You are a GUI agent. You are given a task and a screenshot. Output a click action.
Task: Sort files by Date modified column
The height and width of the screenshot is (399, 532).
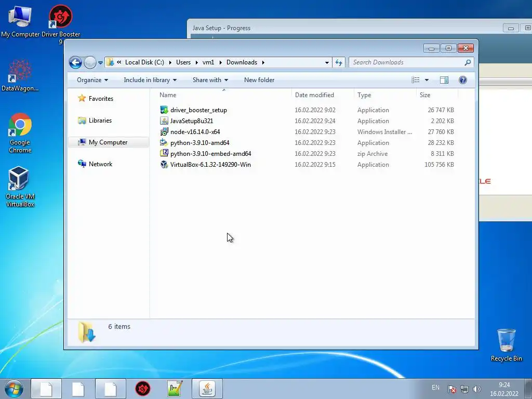[x=323, y=95]
